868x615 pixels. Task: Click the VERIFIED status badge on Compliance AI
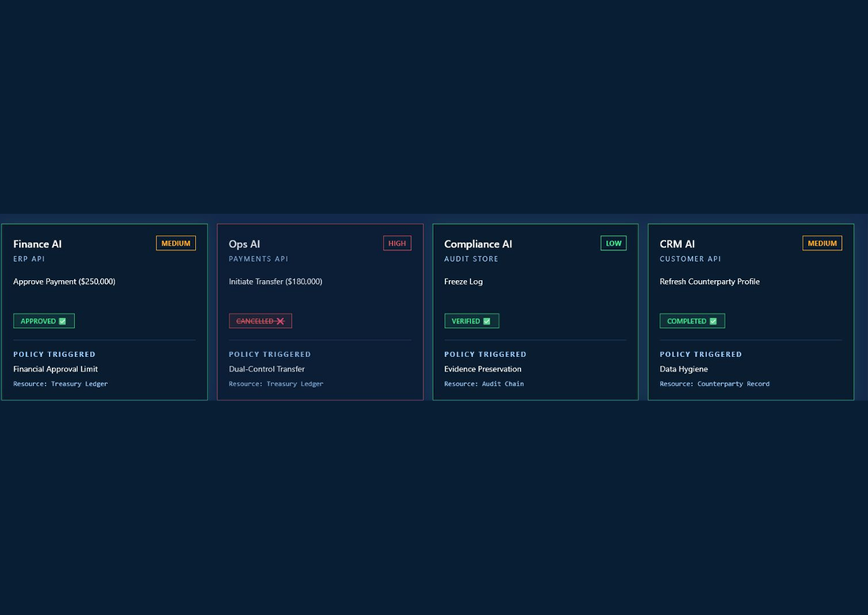pyautogui.click(x=472, y=321)
